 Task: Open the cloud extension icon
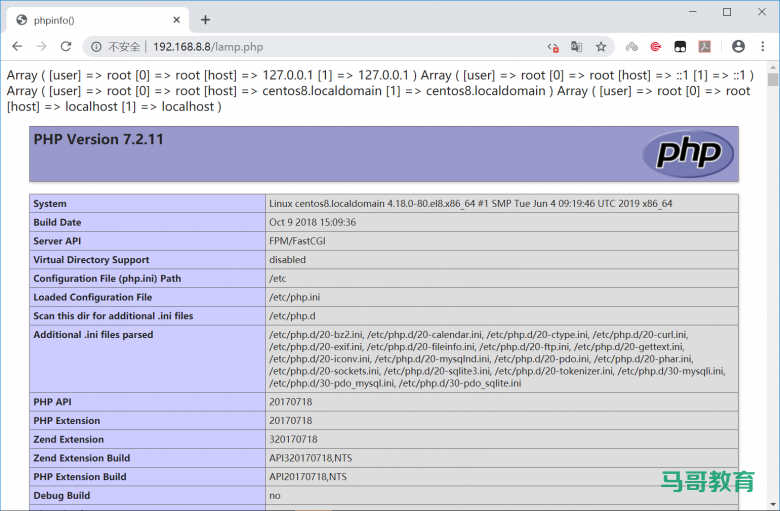631,46
